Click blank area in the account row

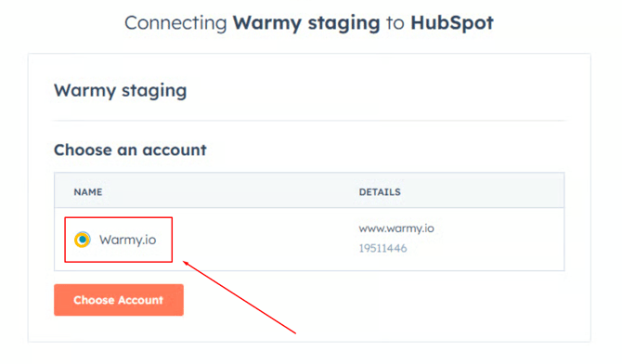coord(262,240)
